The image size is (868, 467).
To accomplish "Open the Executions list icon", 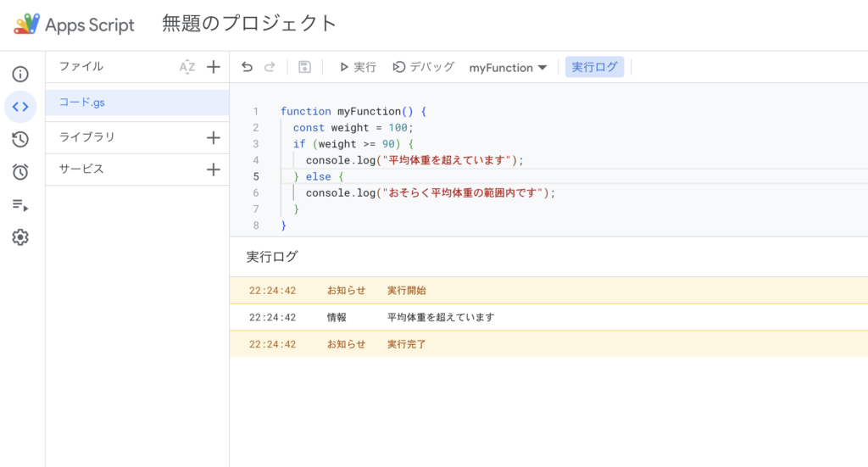I will (x=20, y=205).
